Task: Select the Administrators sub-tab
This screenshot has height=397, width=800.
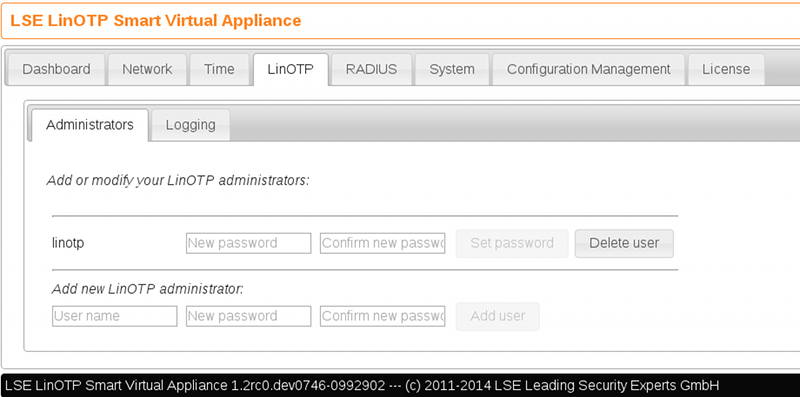Action: click(x=90, y=125)
